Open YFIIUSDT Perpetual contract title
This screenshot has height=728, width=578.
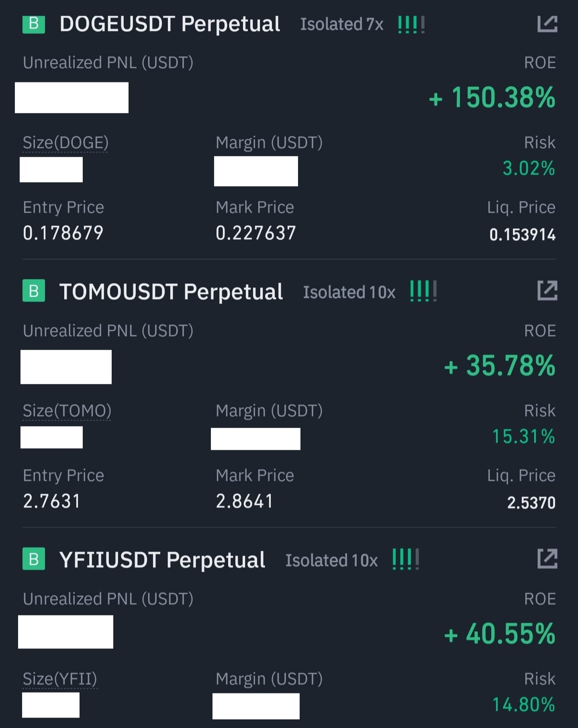tap(162, 560)
